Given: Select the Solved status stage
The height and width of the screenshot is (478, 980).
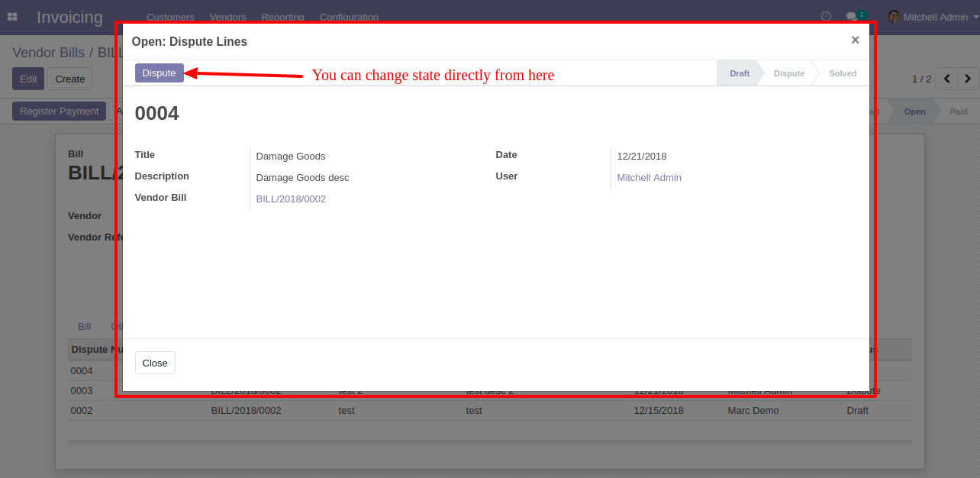Looking at the screenshot, I should pos(843,73).
